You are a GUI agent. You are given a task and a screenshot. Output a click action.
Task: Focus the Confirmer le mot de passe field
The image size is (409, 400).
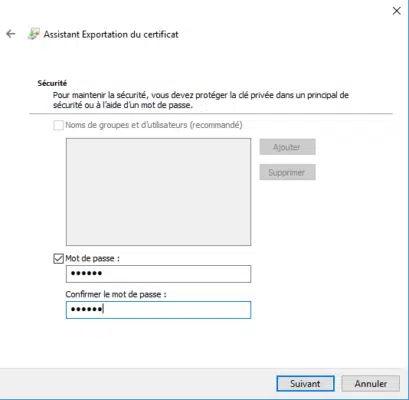click(x=158, y=310)
